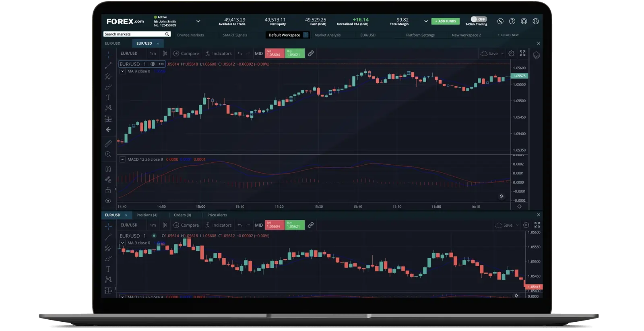This screenshot has width=644, height=331.
Task: Open 1m interval selector in lower chart
Action: pos(153,225)
